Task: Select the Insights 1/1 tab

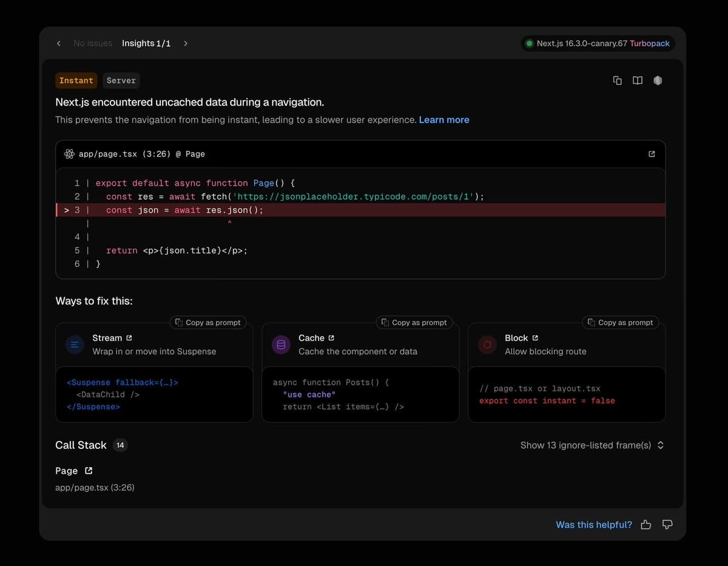Action: [x=146, y=44]
